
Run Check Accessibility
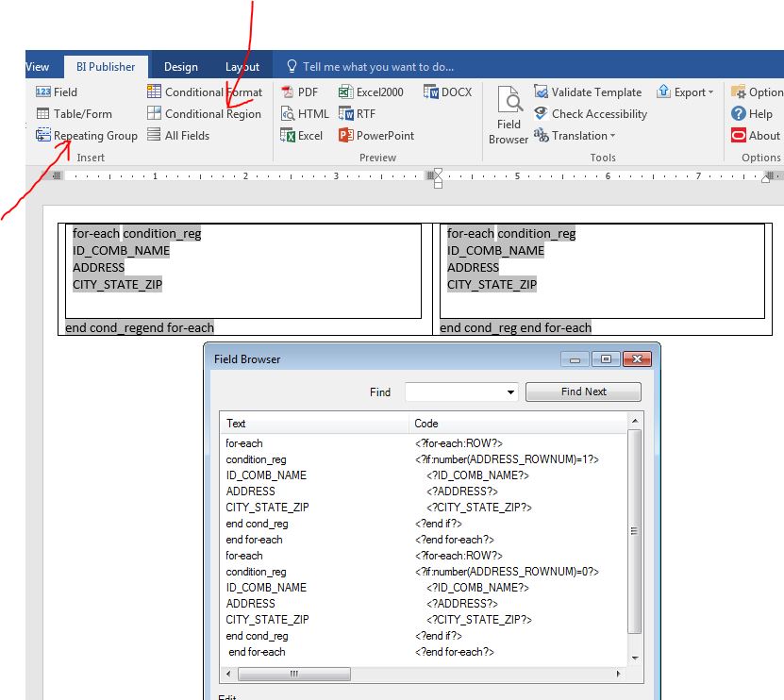click(x=590, y=114)
